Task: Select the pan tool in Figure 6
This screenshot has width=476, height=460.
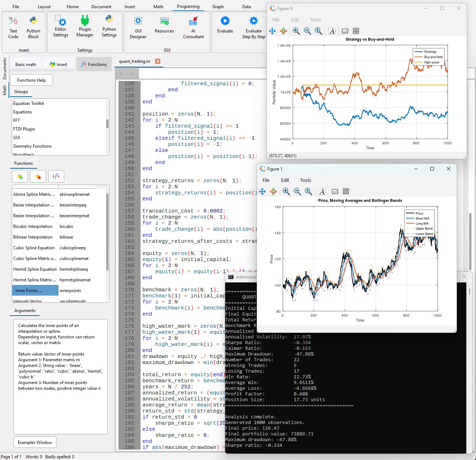Action: pyautogui.click(x=272, y=31)
